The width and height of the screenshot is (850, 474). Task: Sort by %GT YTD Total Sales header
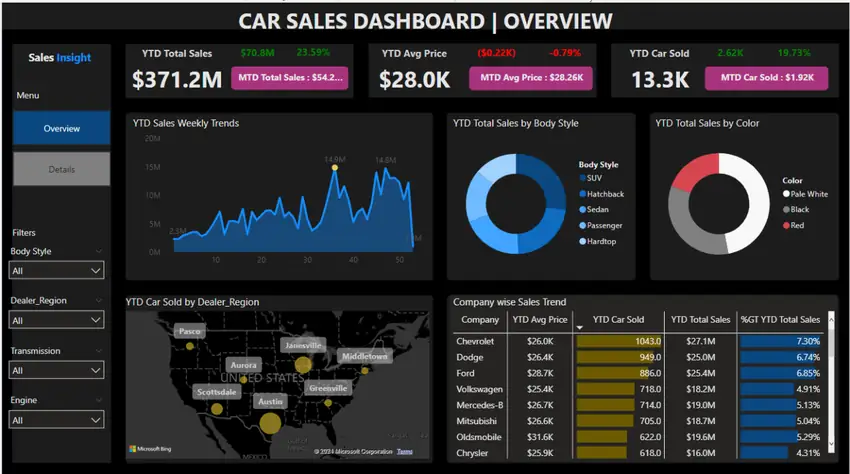tap(781, 319)
